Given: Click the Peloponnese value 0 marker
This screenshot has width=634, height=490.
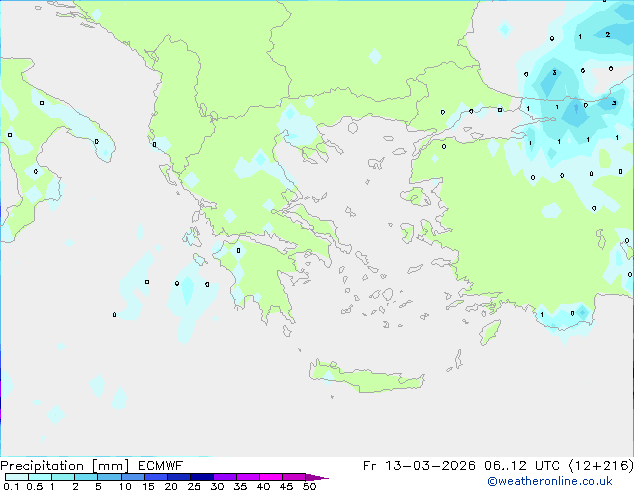Looking at the screenshot, I should click(x=239, y=251).
